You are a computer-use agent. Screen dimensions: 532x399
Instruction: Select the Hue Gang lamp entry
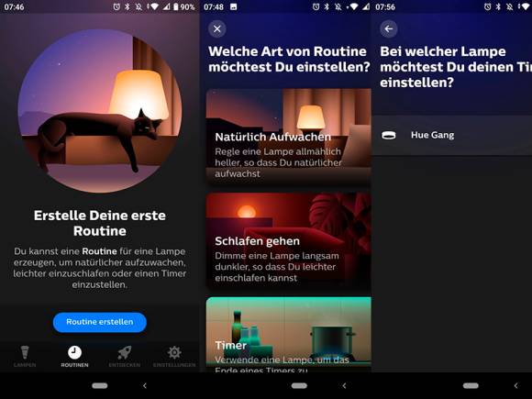pos(452,136)
